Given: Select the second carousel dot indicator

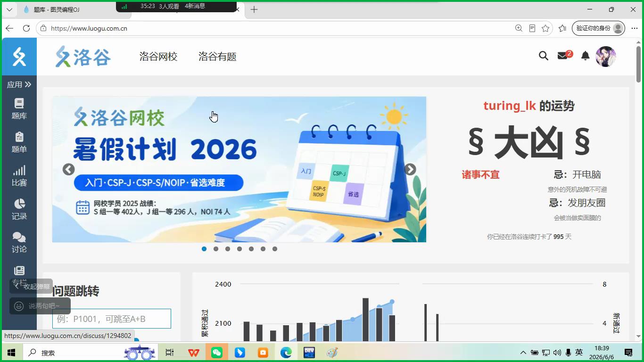Looking at the screenshot, I should click(216, 249).
